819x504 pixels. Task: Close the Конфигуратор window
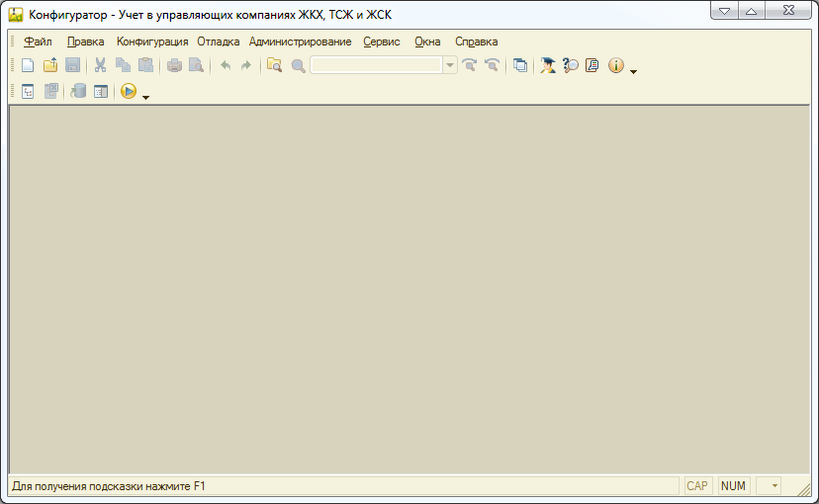(788, 11)
